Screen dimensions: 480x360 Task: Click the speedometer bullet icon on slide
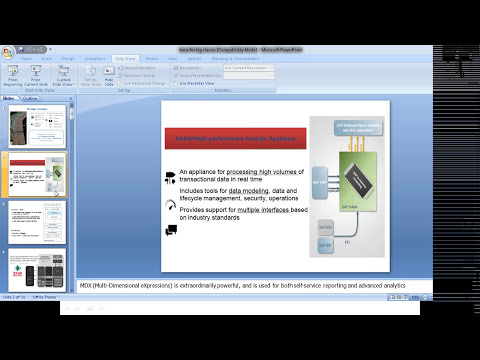[170, 205]
